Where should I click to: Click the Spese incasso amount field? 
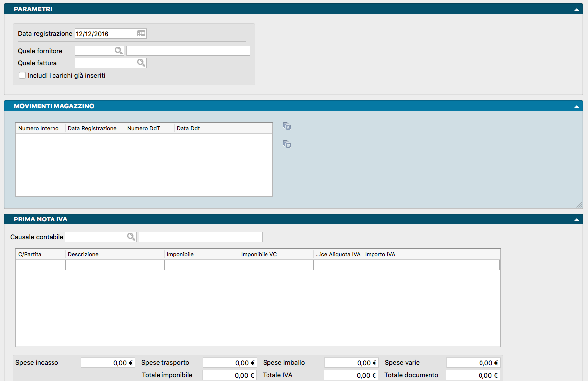click(107, 363)
